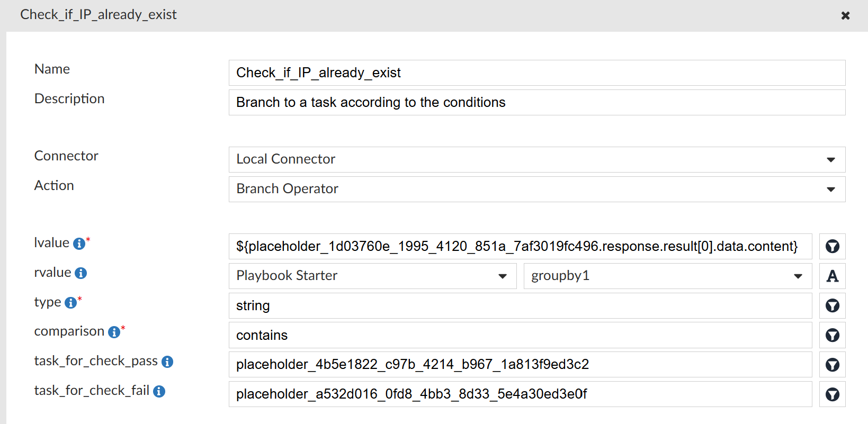
Task: Expand the Playbook Starter dropdown
Action: point(372,276)
